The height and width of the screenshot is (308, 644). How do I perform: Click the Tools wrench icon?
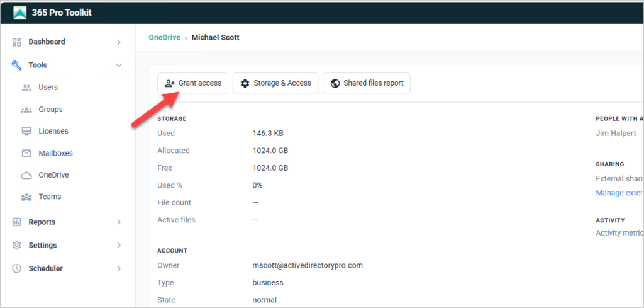pos(17,65)
